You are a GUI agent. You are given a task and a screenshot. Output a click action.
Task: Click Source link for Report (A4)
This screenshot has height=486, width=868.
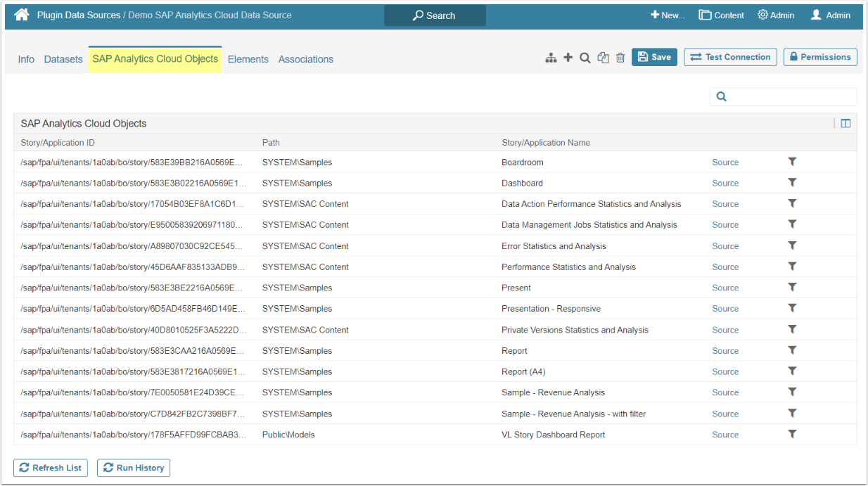click(x=725, y=372)
